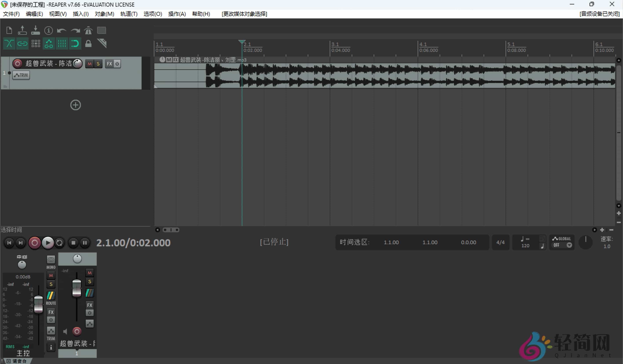Click the project settings info icon
623x364 pixels.
pyautogui.click(x=48, y=30)
